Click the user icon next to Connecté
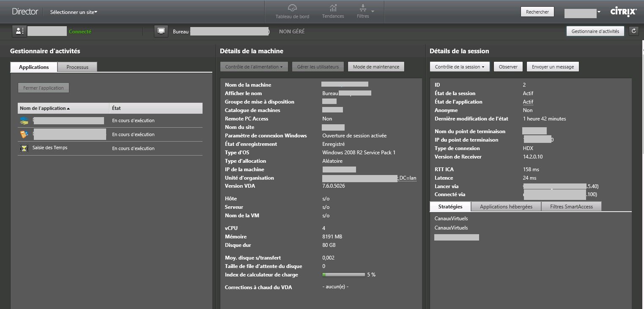The width and height of the screenshot is (644, 309). (x=19, y=31)
